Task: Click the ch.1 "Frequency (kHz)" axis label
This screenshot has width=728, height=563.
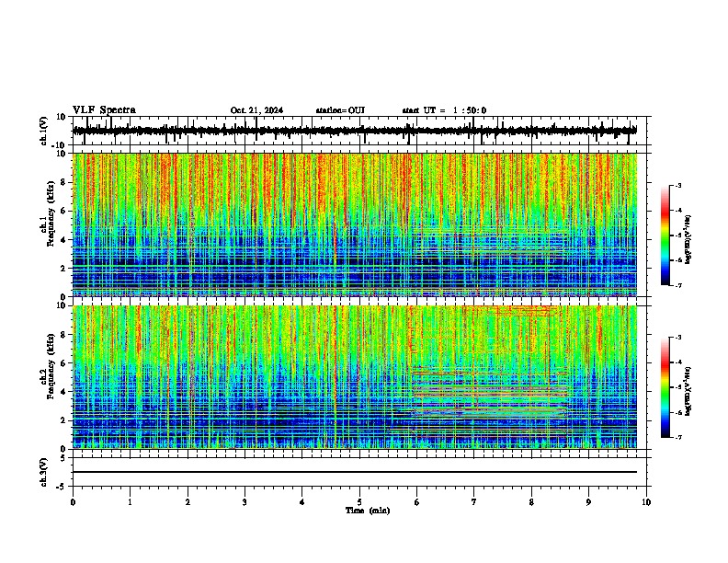Action: click(51, 213)
